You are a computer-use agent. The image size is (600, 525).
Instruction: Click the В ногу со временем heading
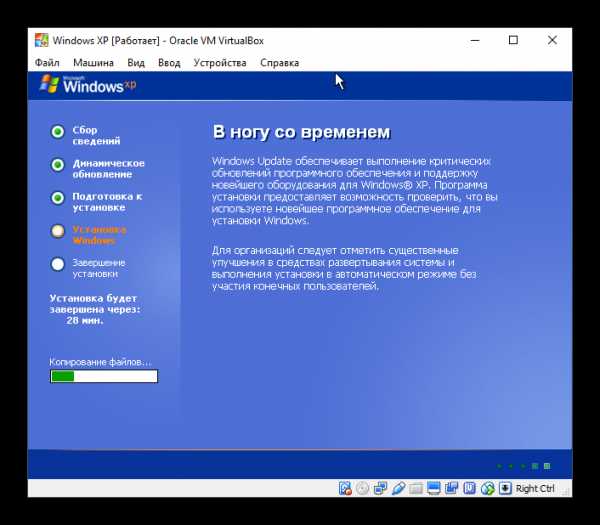pyautogui.click(x=302, y=132)
